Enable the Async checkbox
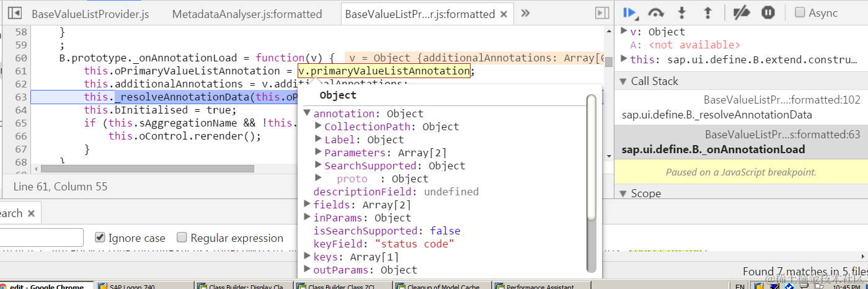 (x=800, y=12)
